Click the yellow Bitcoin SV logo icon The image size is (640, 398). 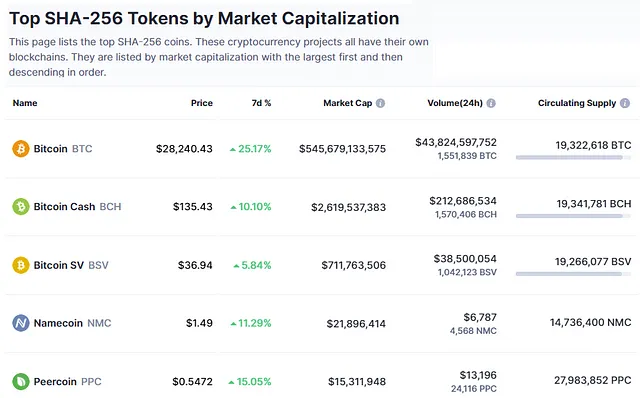[x=21, y=265]
